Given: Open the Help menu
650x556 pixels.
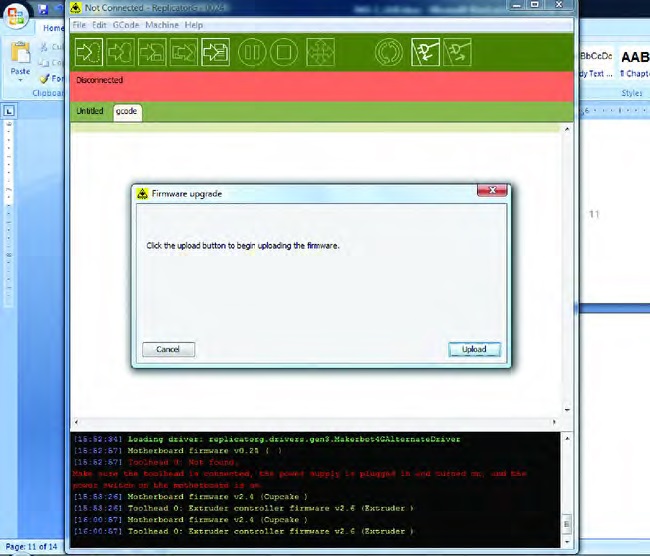Looking at the screenshot, I should point(194,24).
